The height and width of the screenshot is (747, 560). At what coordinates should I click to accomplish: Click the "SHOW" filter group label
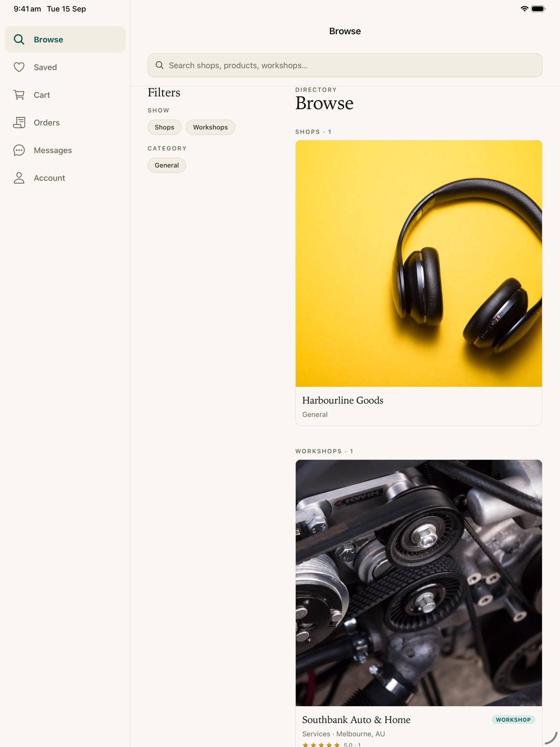pyautogui.click(x=158, y=110)
